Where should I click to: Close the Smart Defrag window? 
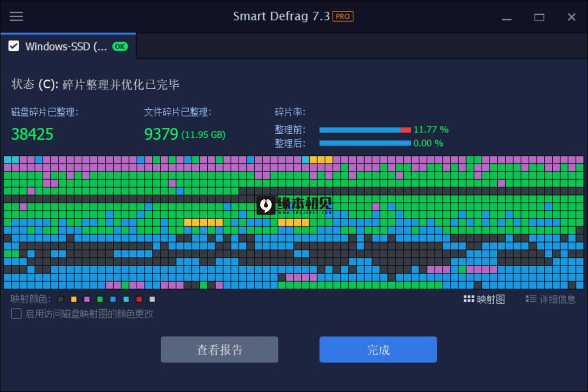(571, 17)
